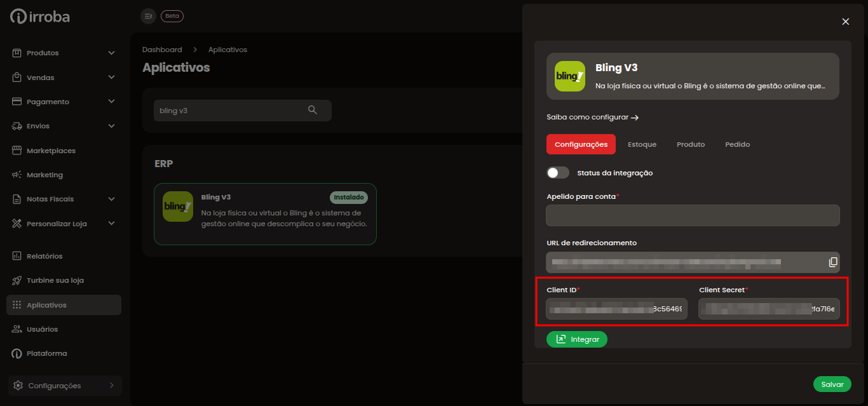
Task: Click the Plataforma info icon
Action: click(x=17, y=353)
